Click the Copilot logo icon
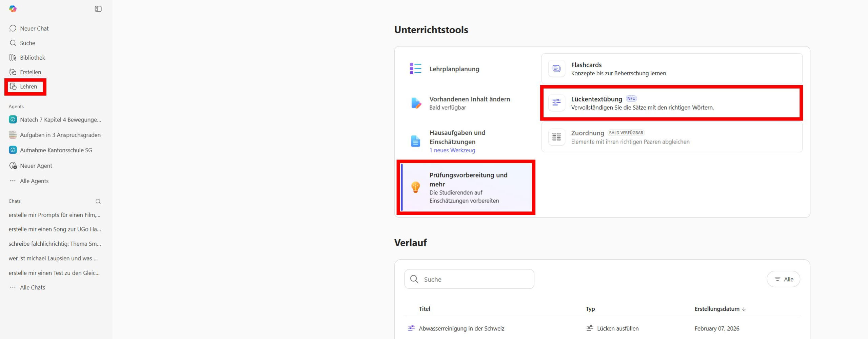The width and height of the screenshot is (868, 339). [13, 9]
